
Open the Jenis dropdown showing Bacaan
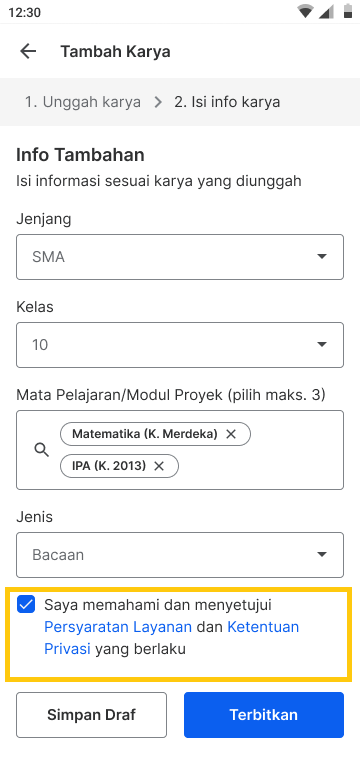(180, 555)
